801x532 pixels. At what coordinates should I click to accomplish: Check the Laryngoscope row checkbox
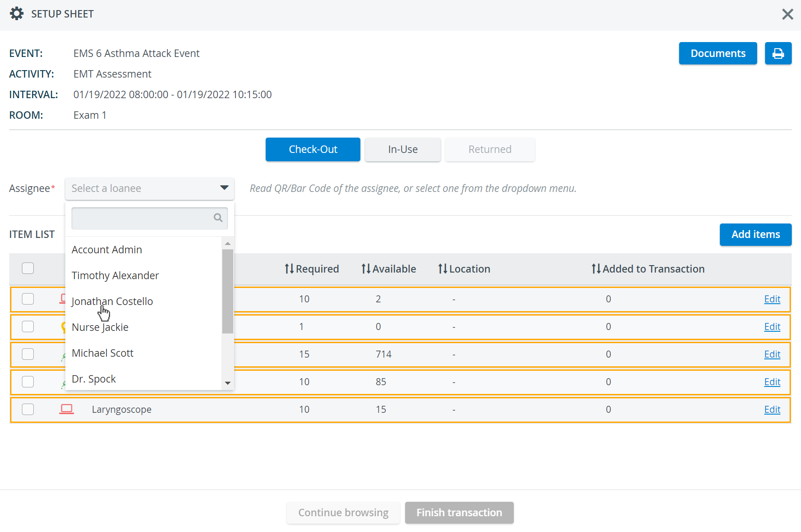pos(28,409)
